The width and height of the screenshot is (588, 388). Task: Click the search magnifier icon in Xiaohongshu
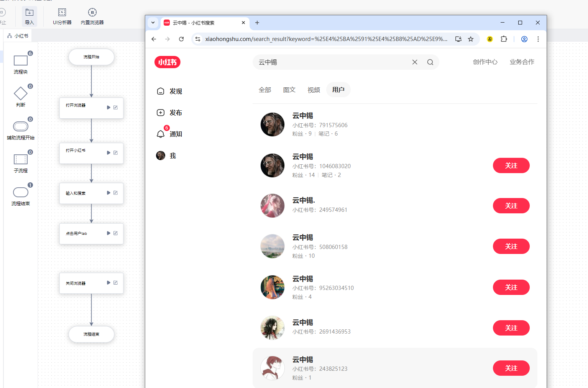point(430,62)
